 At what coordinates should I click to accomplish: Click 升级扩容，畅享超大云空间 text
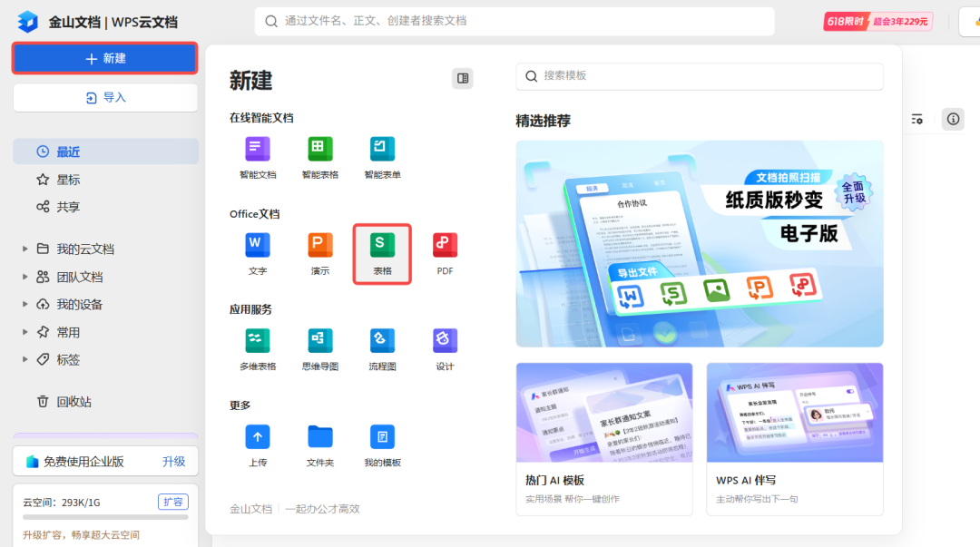82,535
